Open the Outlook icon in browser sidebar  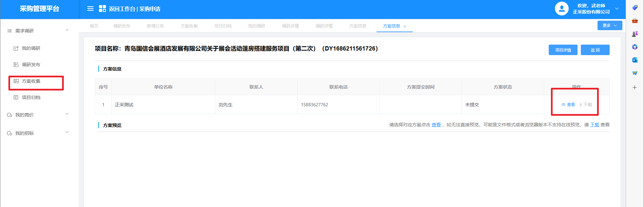pyautogui.click(x=635, y=60)
